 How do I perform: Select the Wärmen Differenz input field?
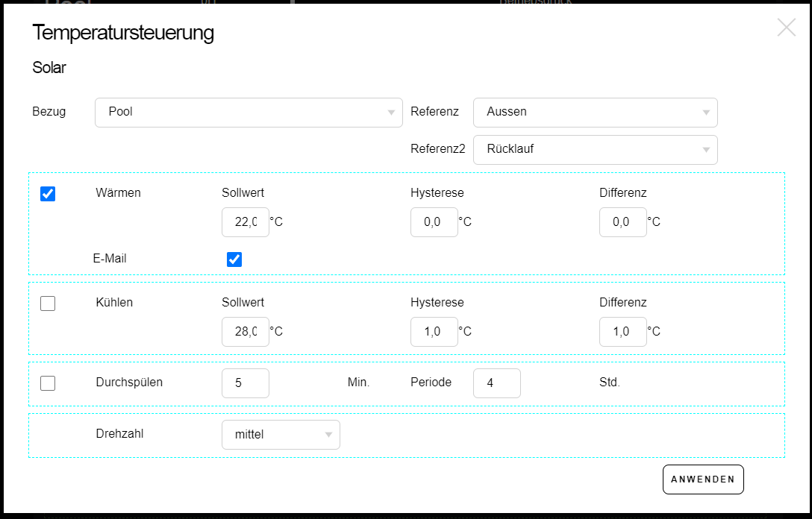(622, 222)
